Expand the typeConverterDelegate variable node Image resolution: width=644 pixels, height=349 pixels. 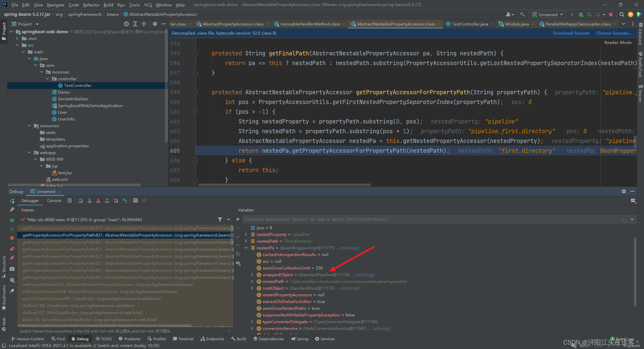[252, 322]
